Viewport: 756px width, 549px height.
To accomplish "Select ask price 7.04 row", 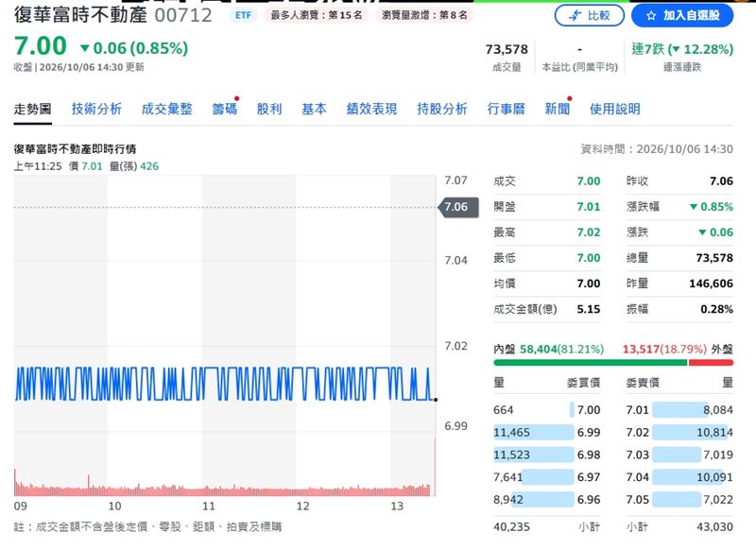I will (x=679, y=477).
